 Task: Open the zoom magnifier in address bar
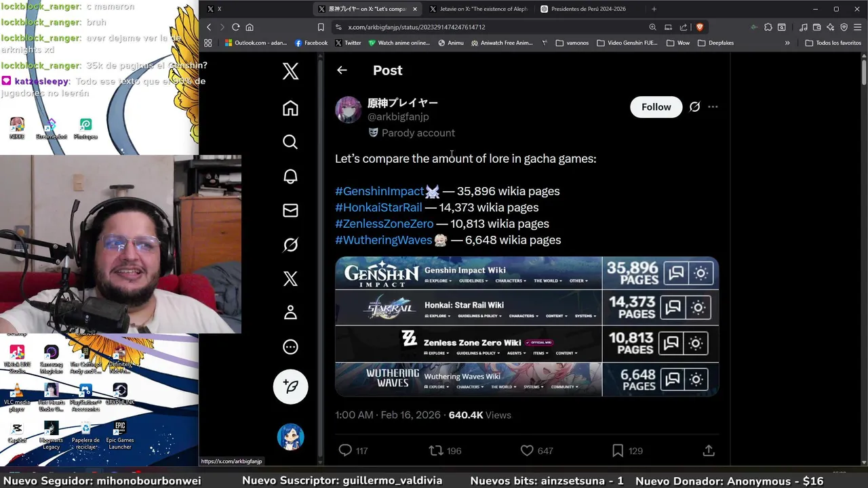(652, 27)
